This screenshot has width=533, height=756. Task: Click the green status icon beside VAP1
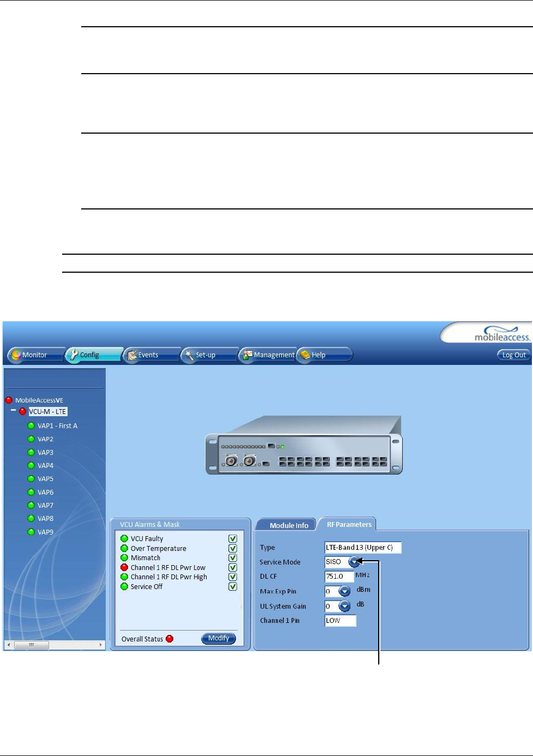(x=31, y=426)
